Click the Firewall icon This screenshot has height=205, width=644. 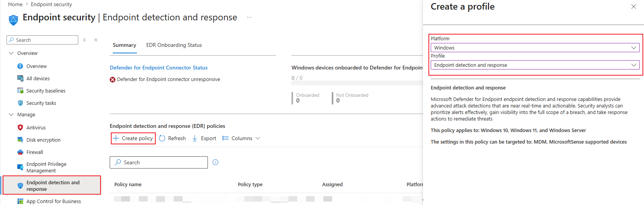[x=20, y=152]
